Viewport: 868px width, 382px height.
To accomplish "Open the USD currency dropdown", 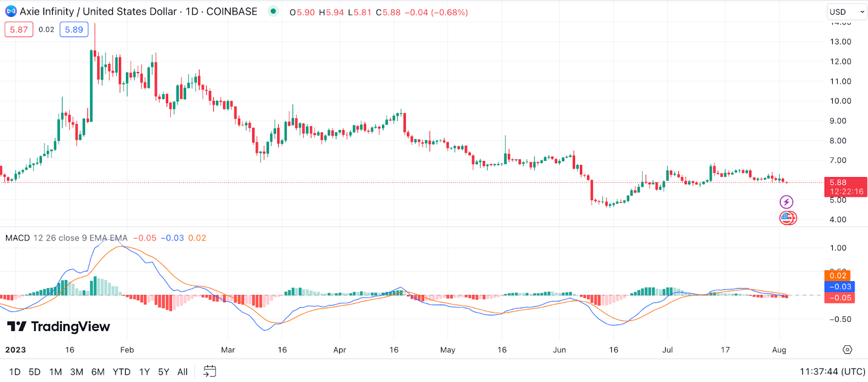I will [x=846, y=12].
